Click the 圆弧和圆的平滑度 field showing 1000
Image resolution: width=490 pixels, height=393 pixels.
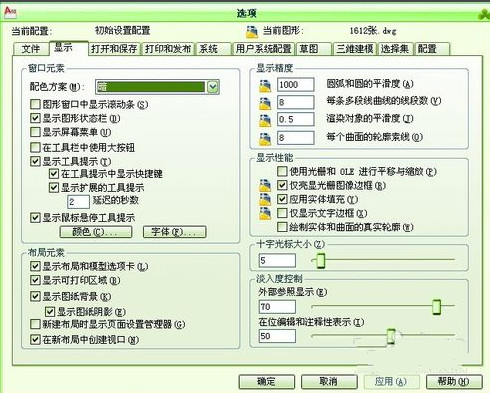pos(296,85)
